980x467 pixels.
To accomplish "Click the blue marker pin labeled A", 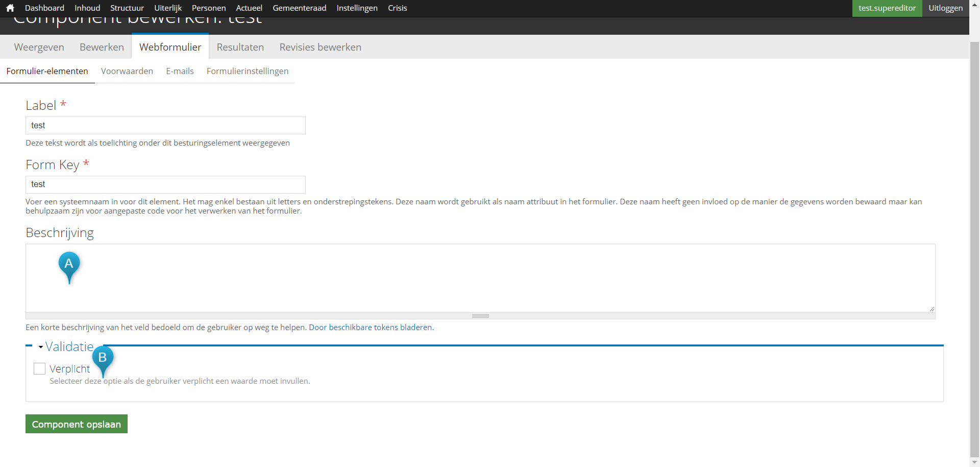I will (x=69, y=265).
